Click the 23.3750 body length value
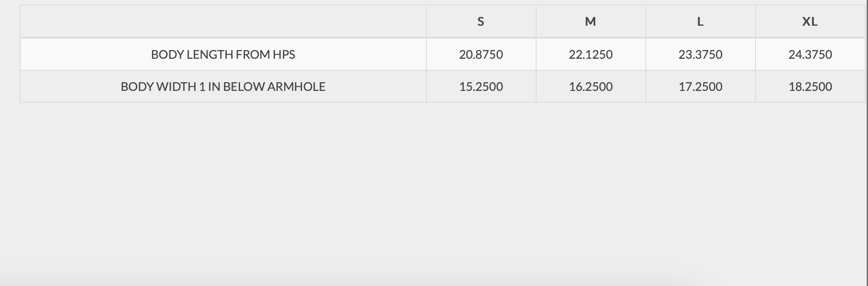This screenshot has width=868, height=286. click(x=700, y=55)
